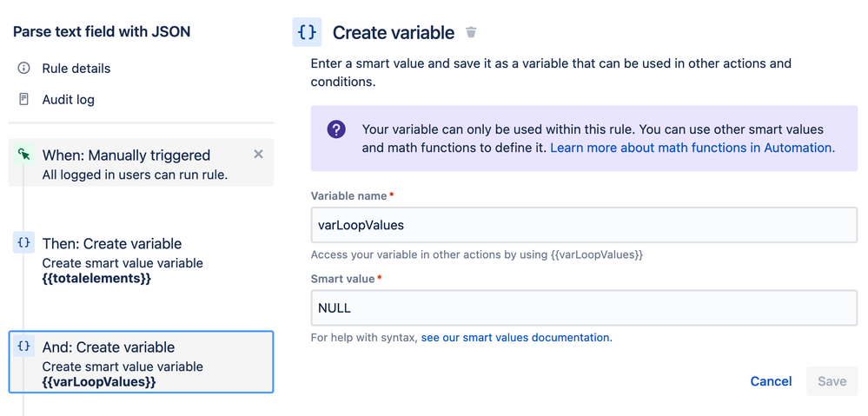Cancel the variable edits
Viewport: 868px width, 416px height.
pos(772,381)
